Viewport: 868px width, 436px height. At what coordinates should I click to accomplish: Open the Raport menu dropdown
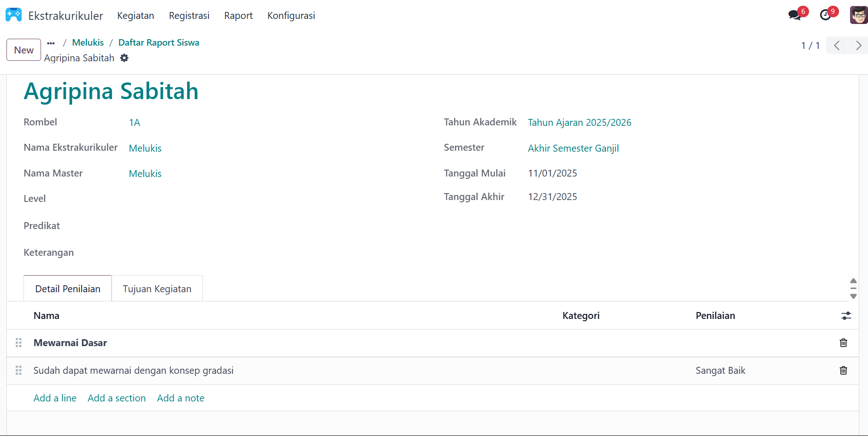[238, 16]
